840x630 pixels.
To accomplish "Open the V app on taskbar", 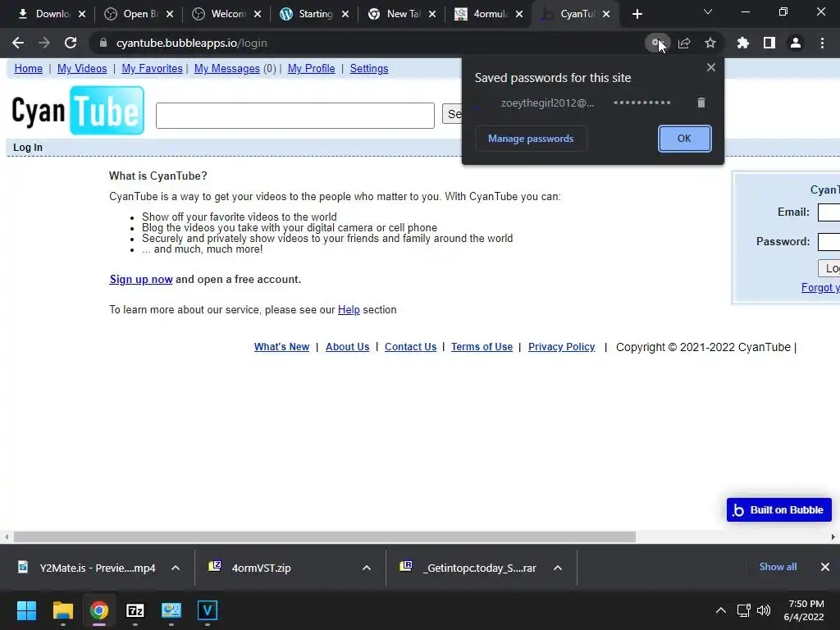I will click(208, 610).
